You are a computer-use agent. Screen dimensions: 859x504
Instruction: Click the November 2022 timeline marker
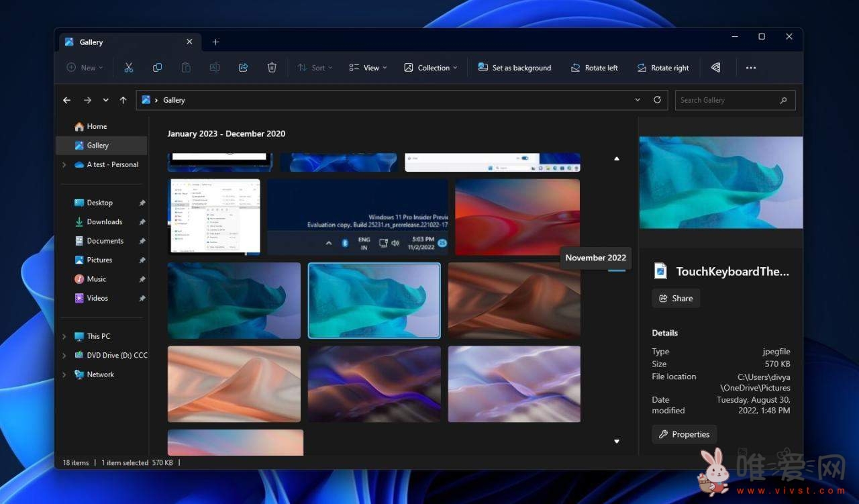617,270
